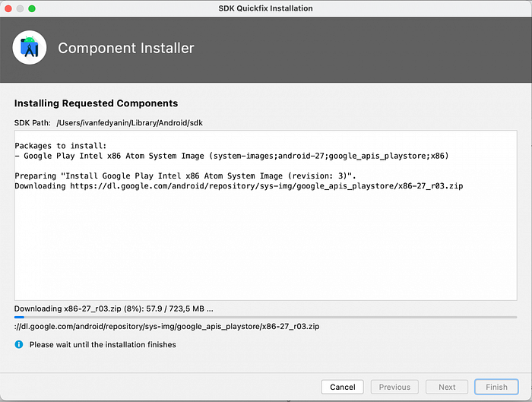
Task: Click the SDK Path value text
Action: click(x=130, y=123)
